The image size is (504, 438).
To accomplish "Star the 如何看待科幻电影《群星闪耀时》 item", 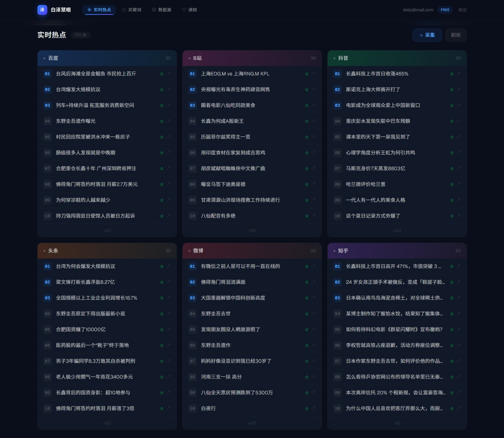I will coord(452,329).
